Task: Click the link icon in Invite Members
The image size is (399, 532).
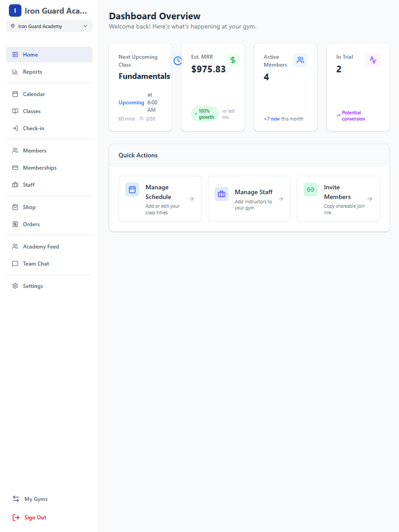Action: [x=310, y=189]
